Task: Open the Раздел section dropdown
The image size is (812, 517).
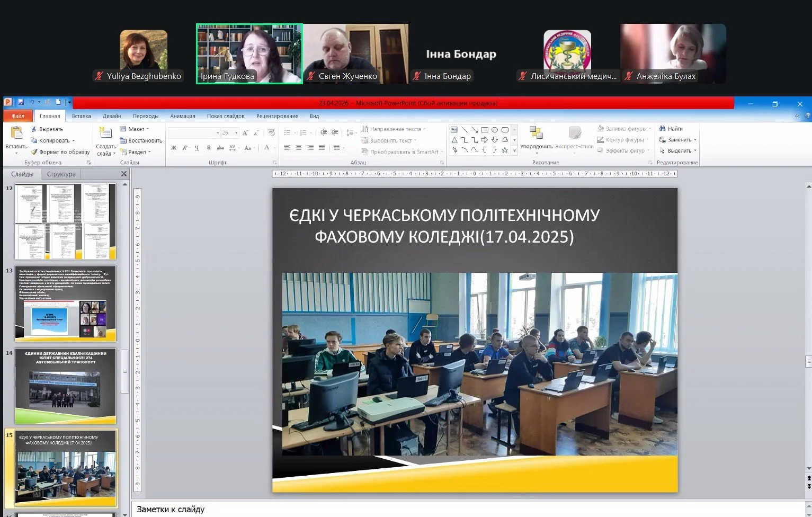Action: [136, 152]
